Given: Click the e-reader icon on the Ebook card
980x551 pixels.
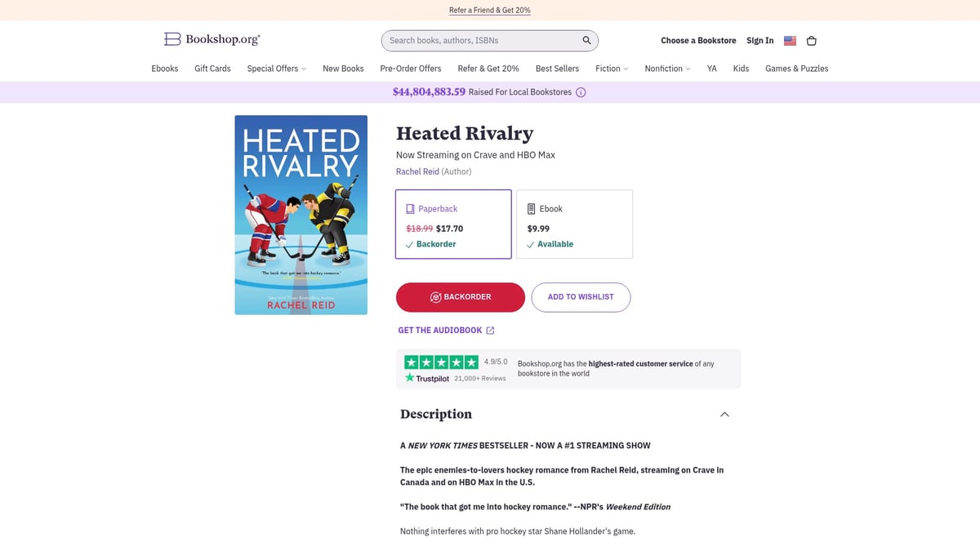Looking at the screenshot, I should 530,208.
